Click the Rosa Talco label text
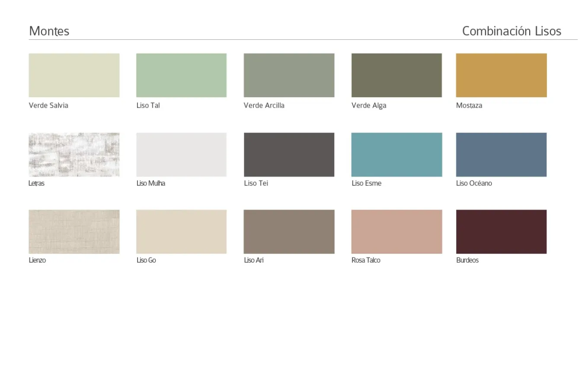 366,260
